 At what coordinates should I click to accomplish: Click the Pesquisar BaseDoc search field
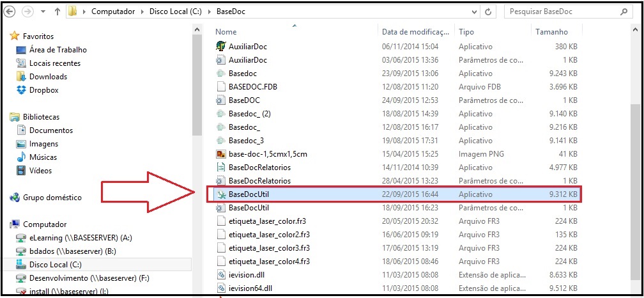click(559, 12)
